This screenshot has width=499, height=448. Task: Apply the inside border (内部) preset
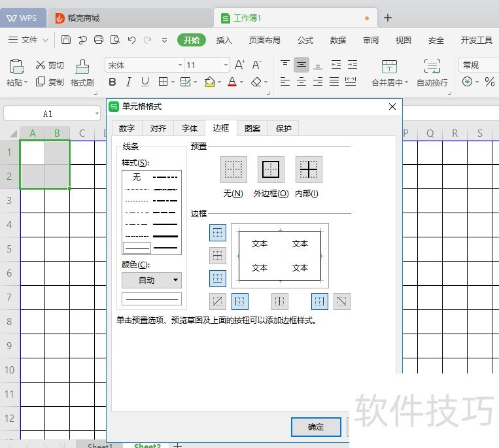[309, 170]
